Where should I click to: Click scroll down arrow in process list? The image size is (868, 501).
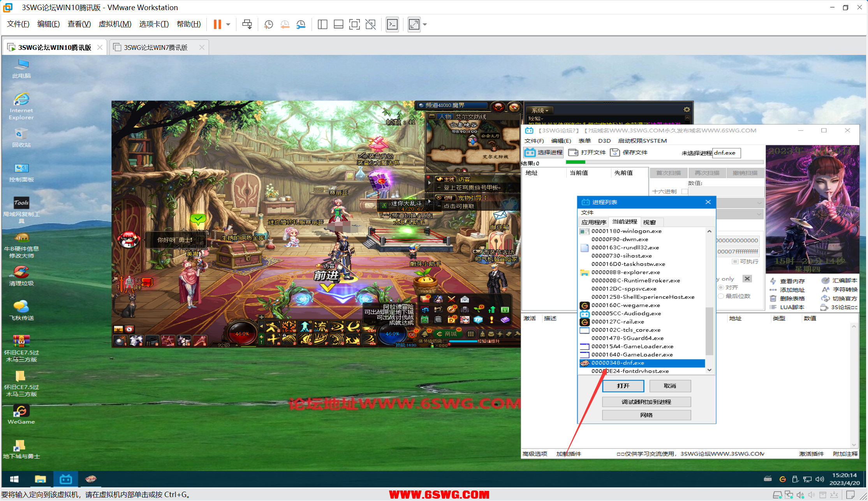tap(709, 370)
